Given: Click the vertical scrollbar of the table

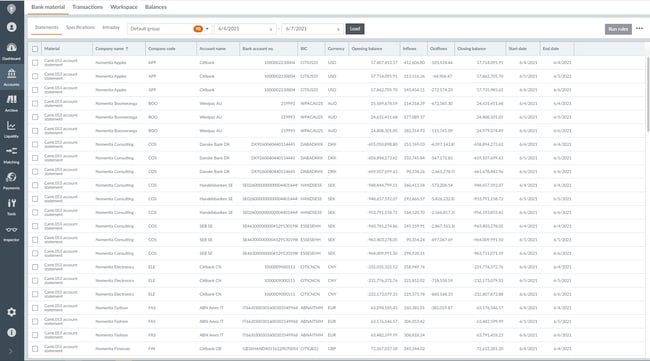Looking at the screenshot, I should [647, 94].
